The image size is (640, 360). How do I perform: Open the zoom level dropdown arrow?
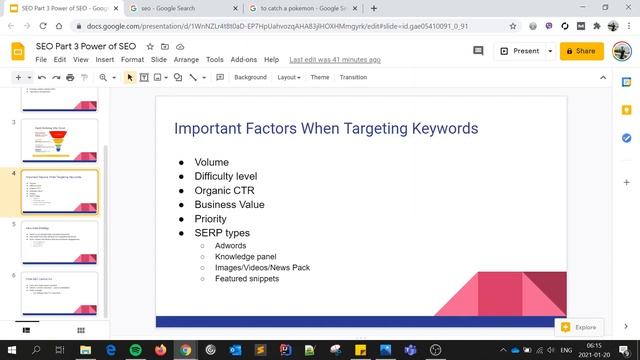tap(114, 78)
